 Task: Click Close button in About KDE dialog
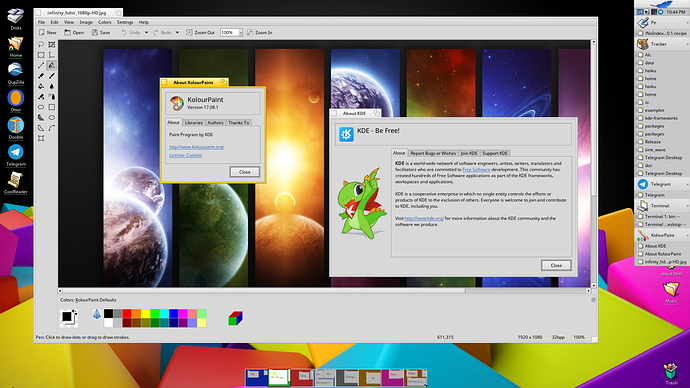(556, 265)
